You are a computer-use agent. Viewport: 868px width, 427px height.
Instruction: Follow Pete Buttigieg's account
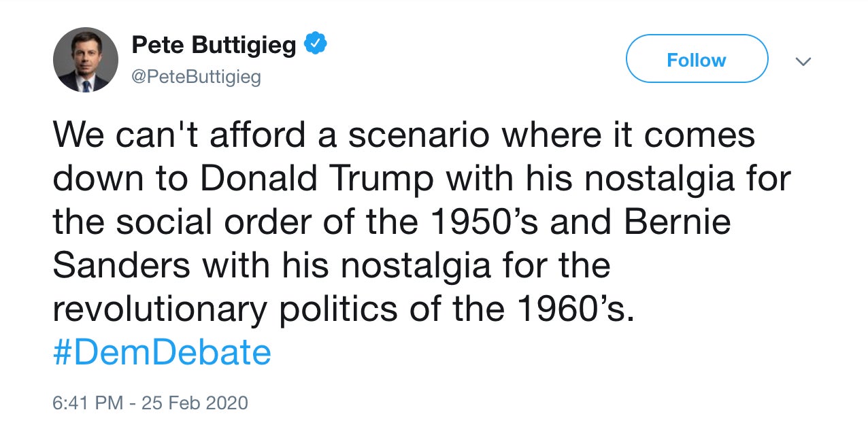click(x=697, y=60)
